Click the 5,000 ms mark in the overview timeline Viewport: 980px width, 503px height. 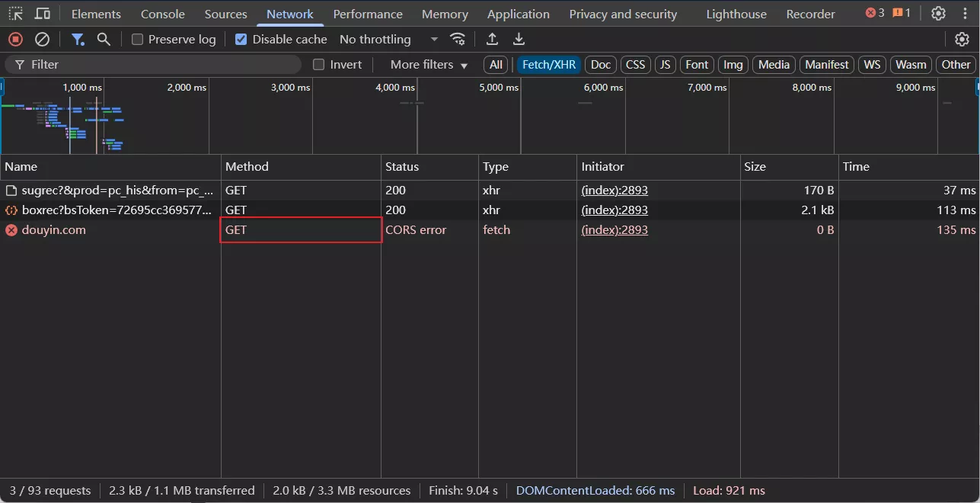click(499, 88)
